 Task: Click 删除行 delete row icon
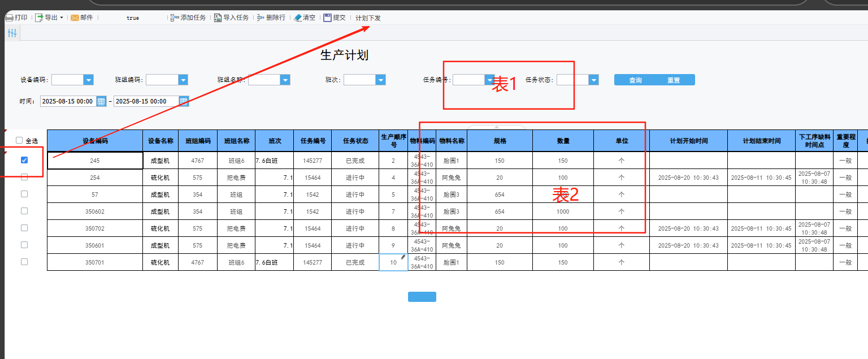coord(261,18)
